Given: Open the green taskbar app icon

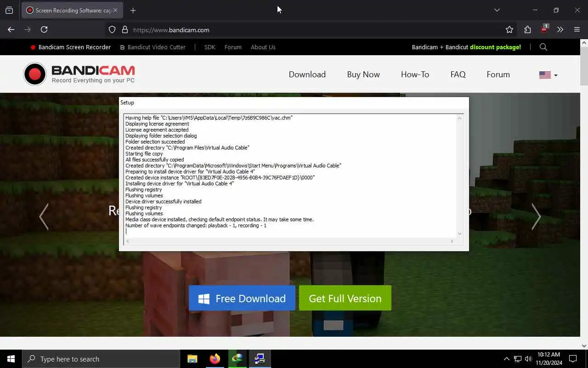Looking at the screenshot, I should click(x=237, y=359).
